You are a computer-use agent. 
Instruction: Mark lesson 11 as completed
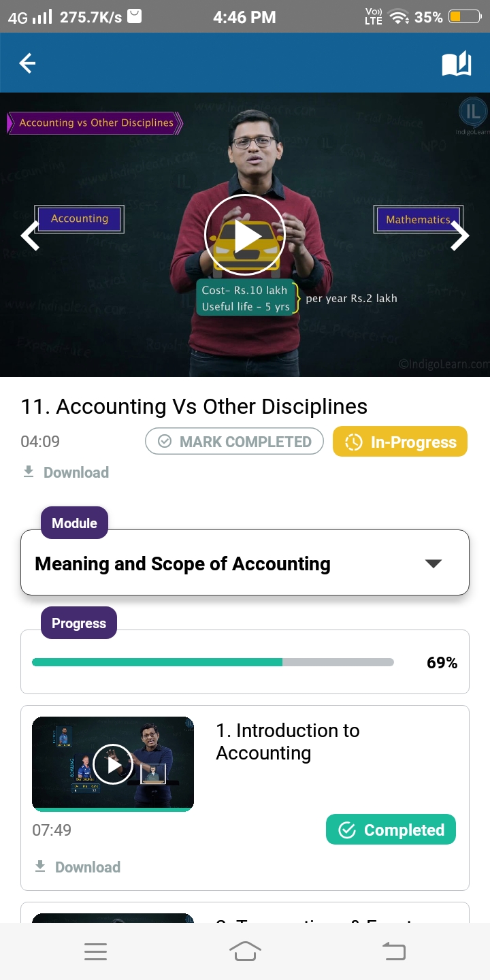[233, 442]
